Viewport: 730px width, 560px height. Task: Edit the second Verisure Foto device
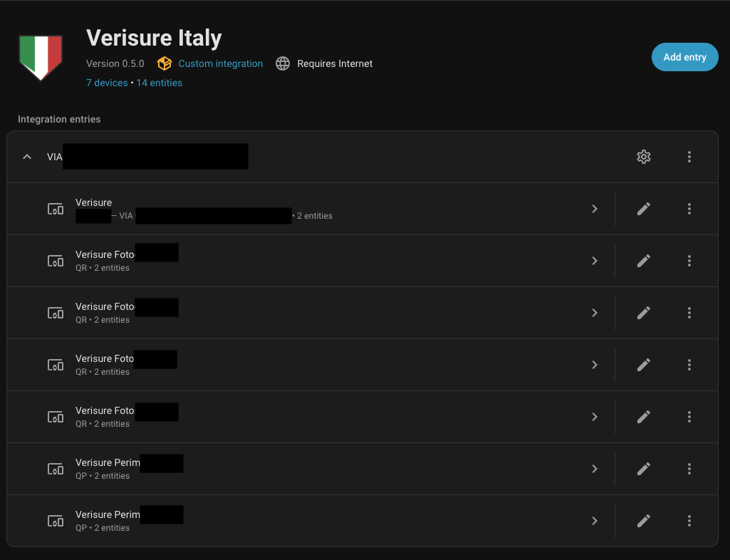click(x=643, y=313)
